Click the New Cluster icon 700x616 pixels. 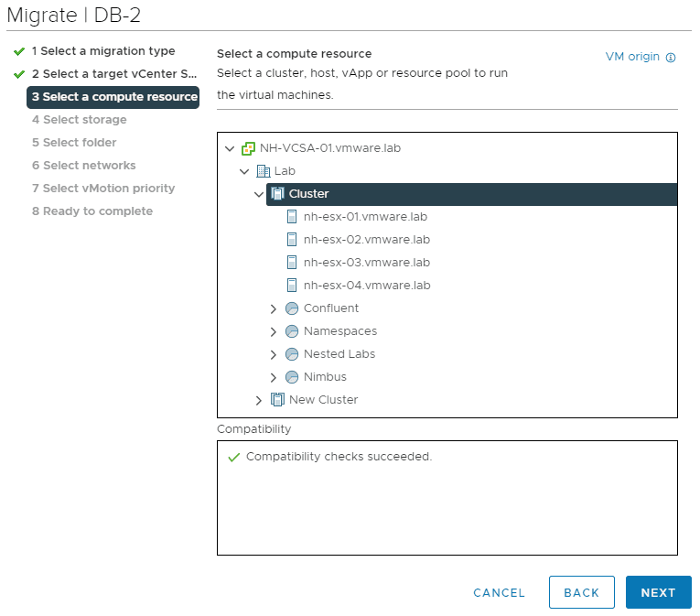[x=277, y=400]
